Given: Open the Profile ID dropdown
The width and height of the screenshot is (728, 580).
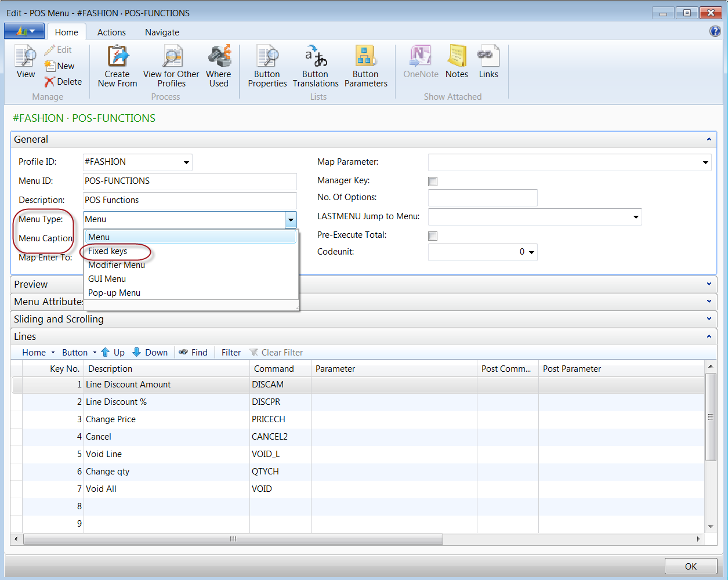Looking at the screenshot, I should (x=186, y=162).
